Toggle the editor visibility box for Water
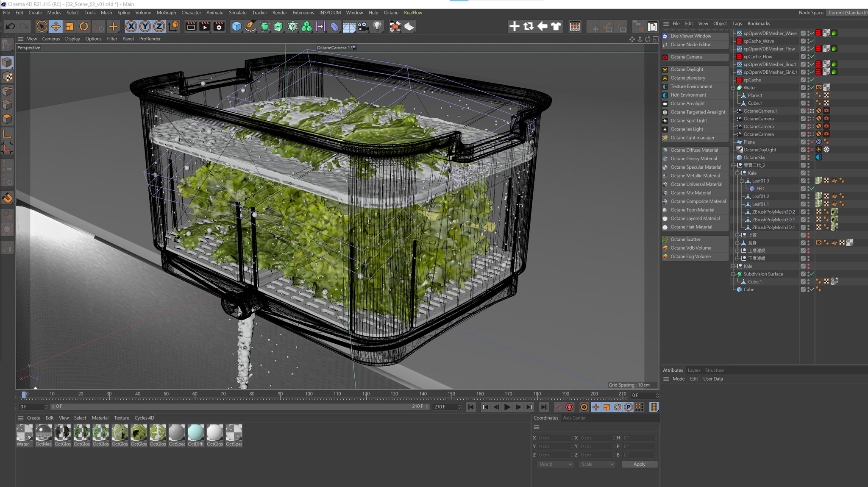The height and width of the screenshot is (487, 868). 803,88
